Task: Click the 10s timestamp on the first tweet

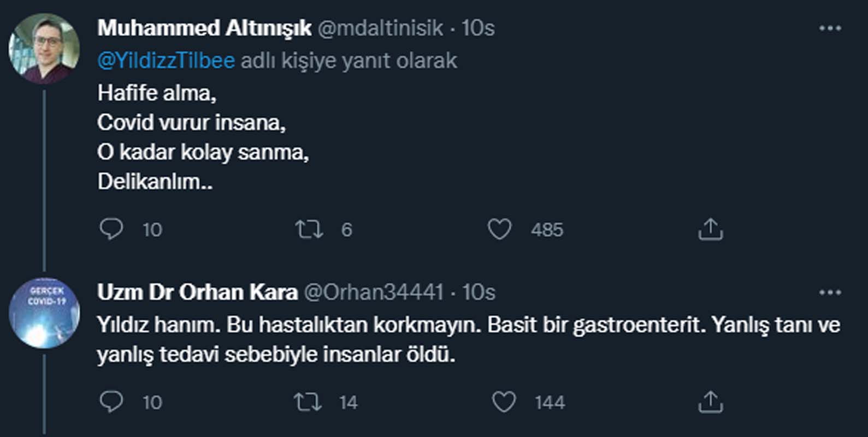Action: [x=478, y=29]
